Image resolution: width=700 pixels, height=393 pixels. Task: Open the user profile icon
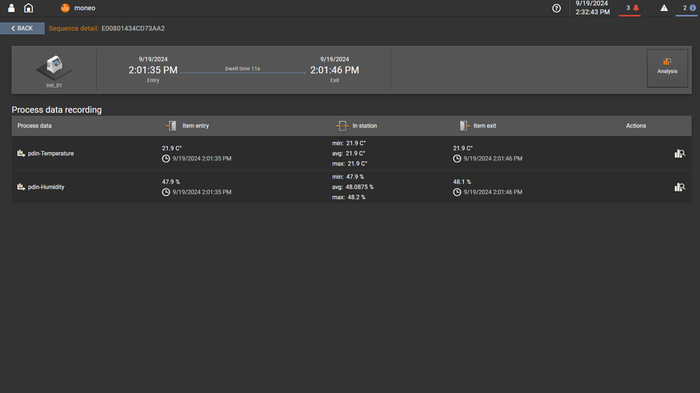pyautogui.click(x=11, y=8)
